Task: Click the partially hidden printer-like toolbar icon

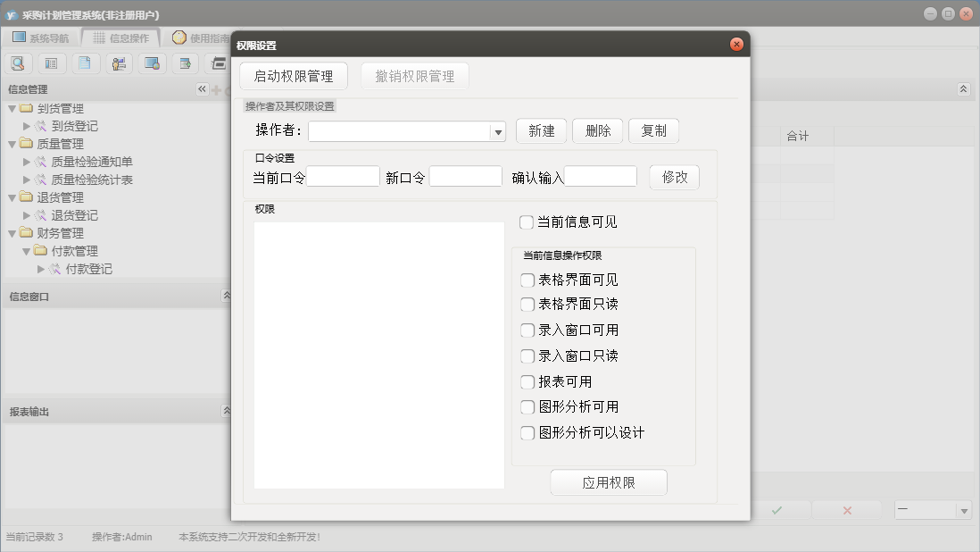Action: pyautogui.click(x=219, y=63)
